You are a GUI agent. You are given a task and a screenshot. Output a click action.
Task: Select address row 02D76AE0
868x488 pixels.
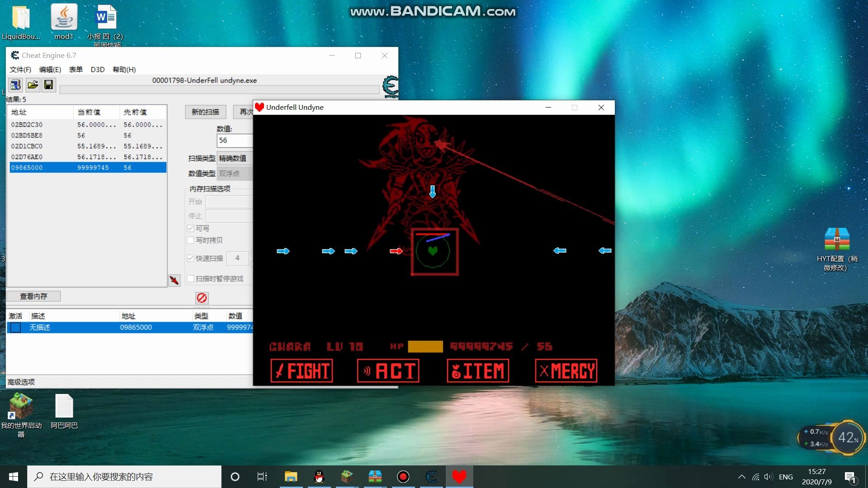pyautogui.click(x=88, y=157)
